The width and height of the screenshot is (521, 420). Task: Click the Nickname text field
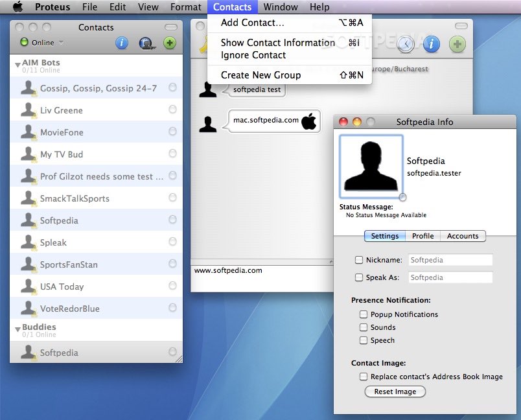[450, 260]
